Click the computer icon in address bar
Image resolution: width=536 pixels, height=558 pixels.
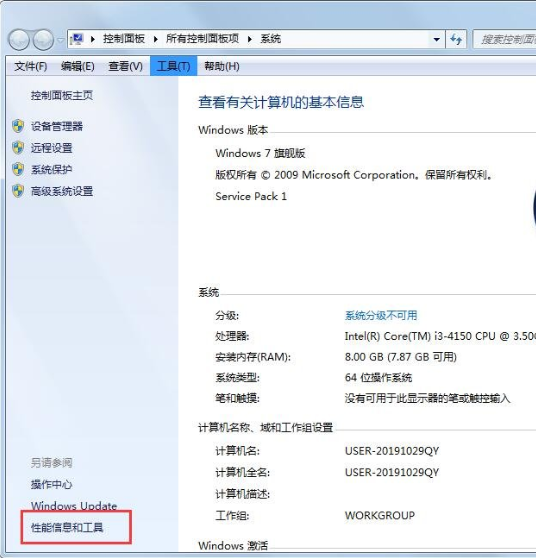pyautogui.click(x=77, y=39)
